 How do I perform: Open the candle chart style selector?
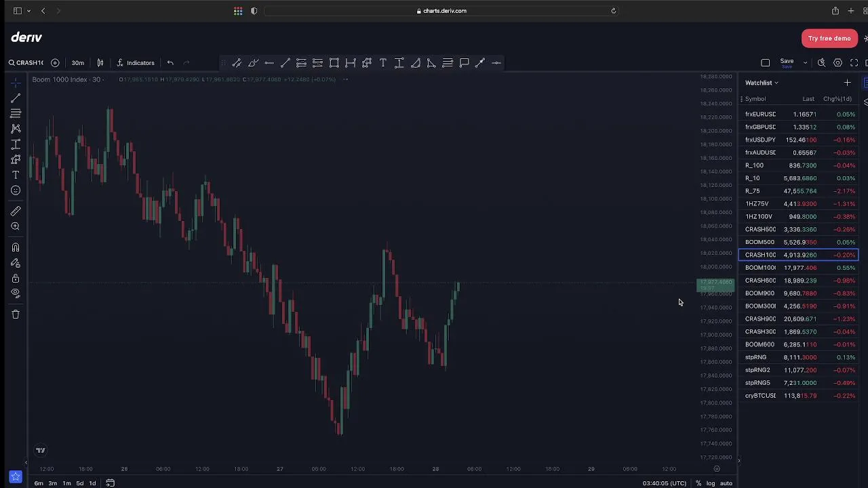100,63
